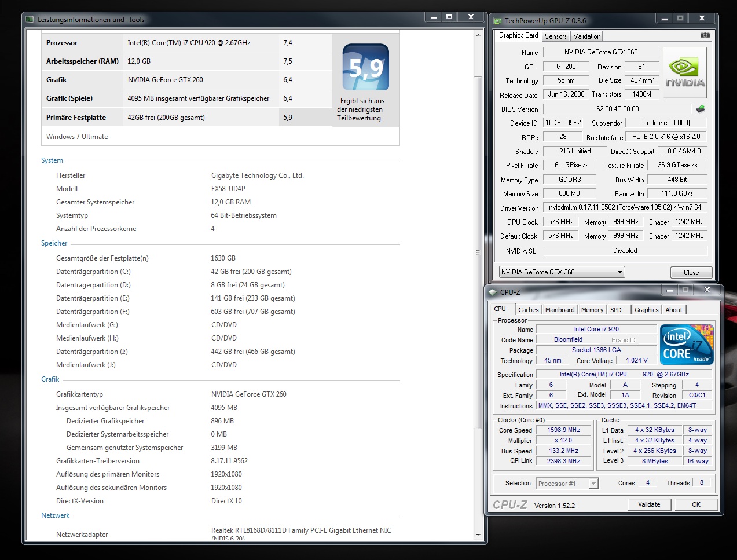Click the BIOS save chip icon

[701, 109]
